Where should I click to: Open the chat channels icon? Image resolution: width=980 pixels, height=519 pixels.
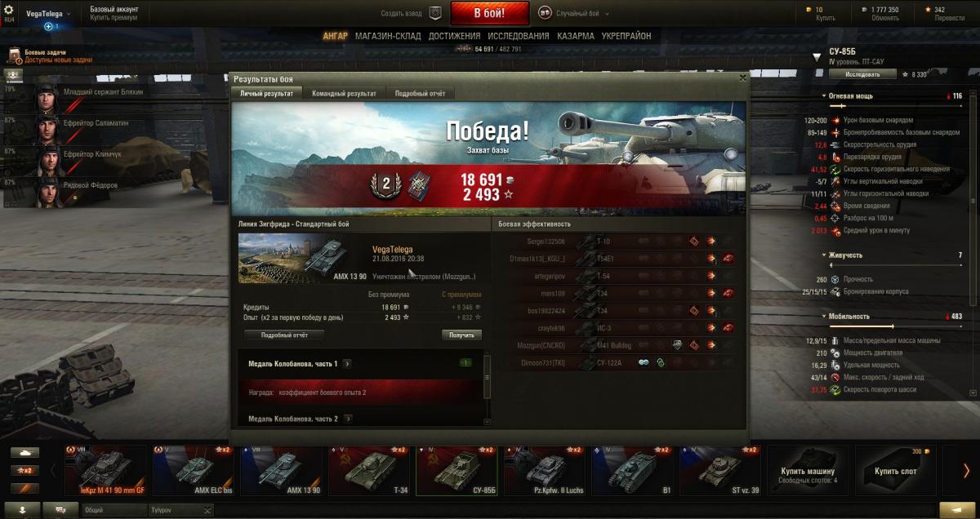[x=60, y=509]
